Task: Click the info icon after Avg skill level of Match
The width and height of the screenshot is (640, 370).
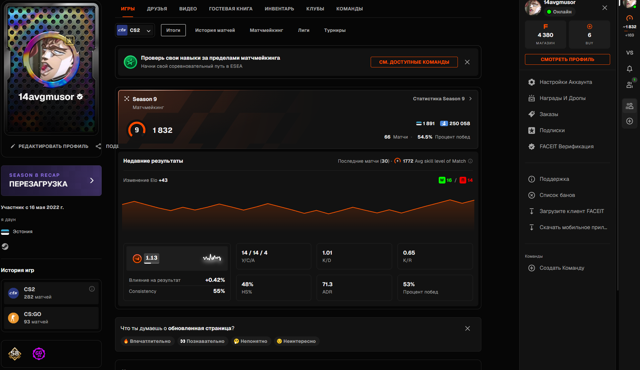Action: coord(470,161)
